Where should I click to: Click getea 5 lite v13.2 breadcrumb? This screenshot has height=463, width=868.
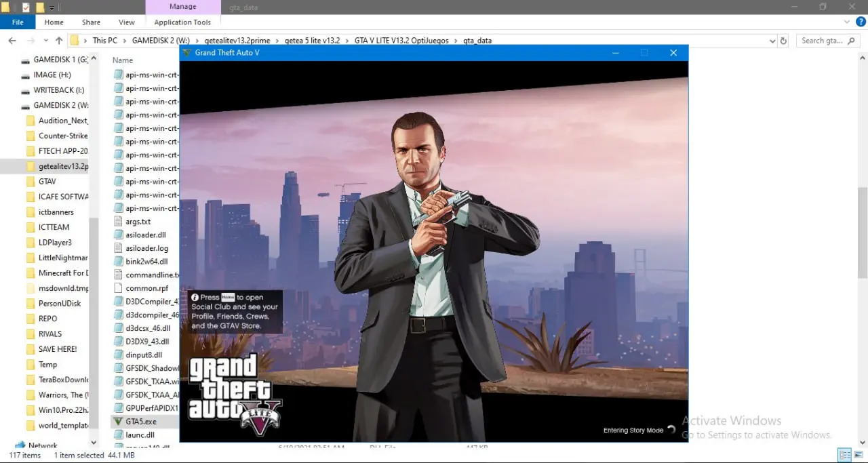click(x=313, y=41)
